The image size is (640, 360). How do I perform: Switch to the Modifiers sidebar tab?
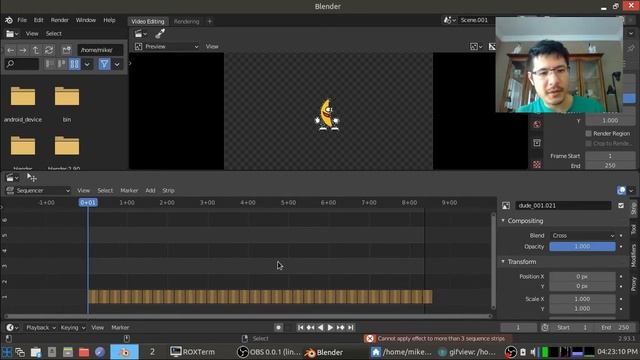click(x=633, y=256)
